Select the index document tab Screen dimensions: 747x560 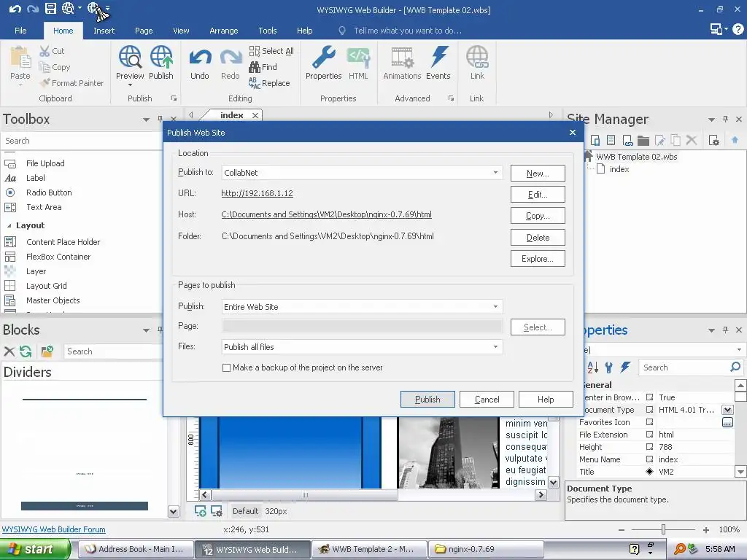pos(232,115)
